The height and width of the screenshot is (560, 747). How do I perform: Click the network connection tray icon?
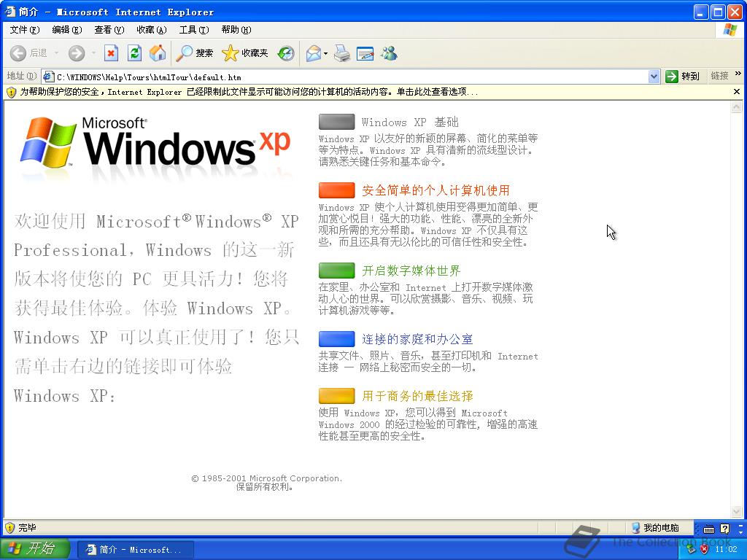click(692, 549)
